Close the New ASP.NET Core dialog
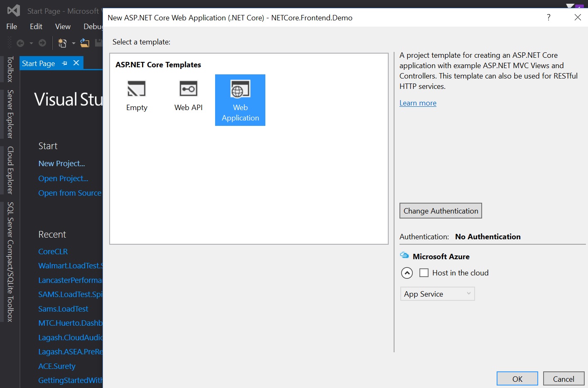The image size is (588, 388). [x=578, y=17]
